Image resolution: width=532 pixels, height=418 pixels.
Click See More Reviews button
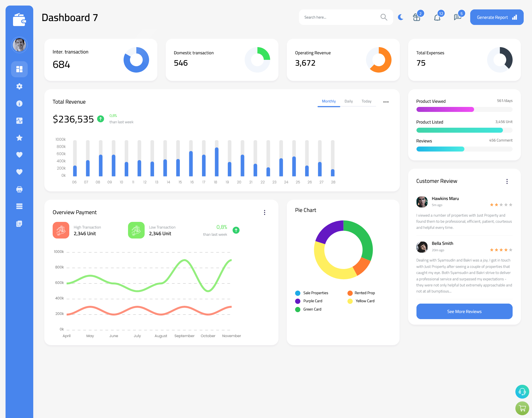[464, 311]
